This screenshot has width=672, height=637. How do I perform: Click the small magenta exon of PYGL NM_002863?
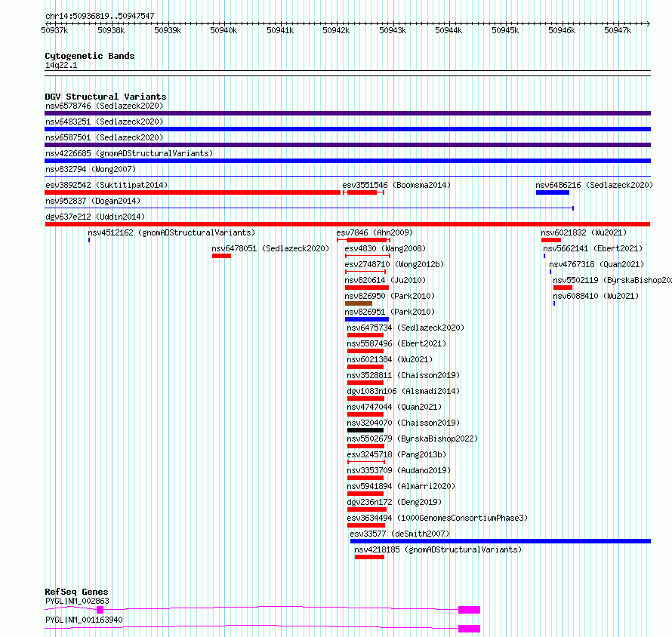click(100, 610)
